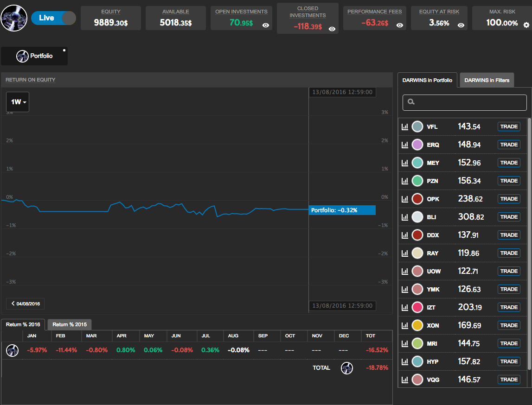Click the magnifier icon in search box

pos(411,102)
